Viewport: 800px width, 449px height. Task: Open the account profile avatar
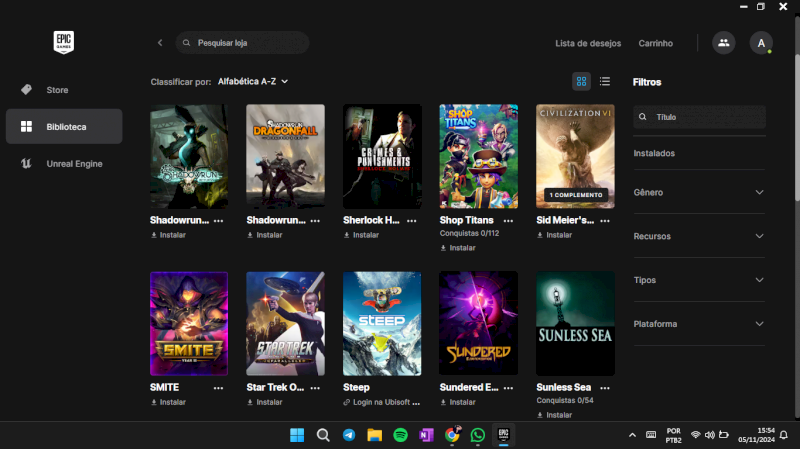[761, 43]
